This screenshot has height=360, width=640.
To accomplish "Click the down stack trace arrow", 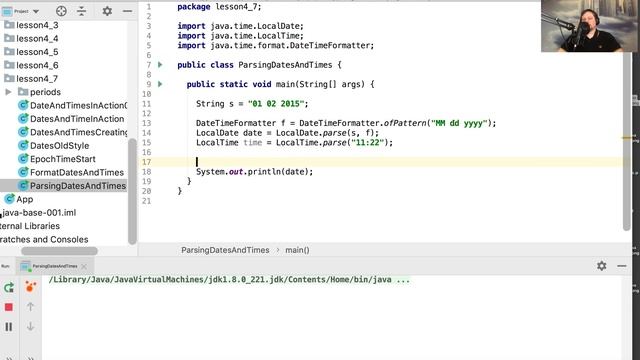I will pos(30,327).
